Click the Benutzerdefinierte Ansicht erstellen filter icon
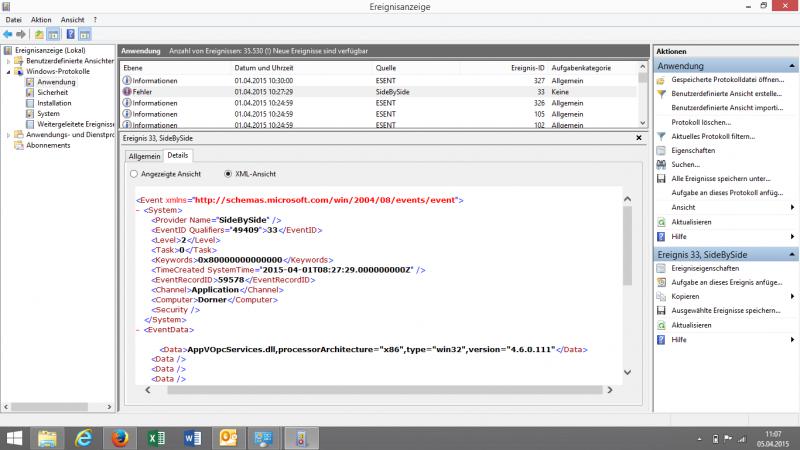This screenshot has width=800, height=450. pyautogui.click(x=661, y=94)
